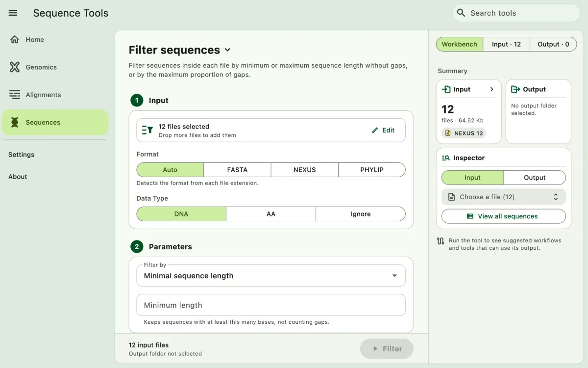
Task: Click the Sequence Tools title
Action: 71,13
